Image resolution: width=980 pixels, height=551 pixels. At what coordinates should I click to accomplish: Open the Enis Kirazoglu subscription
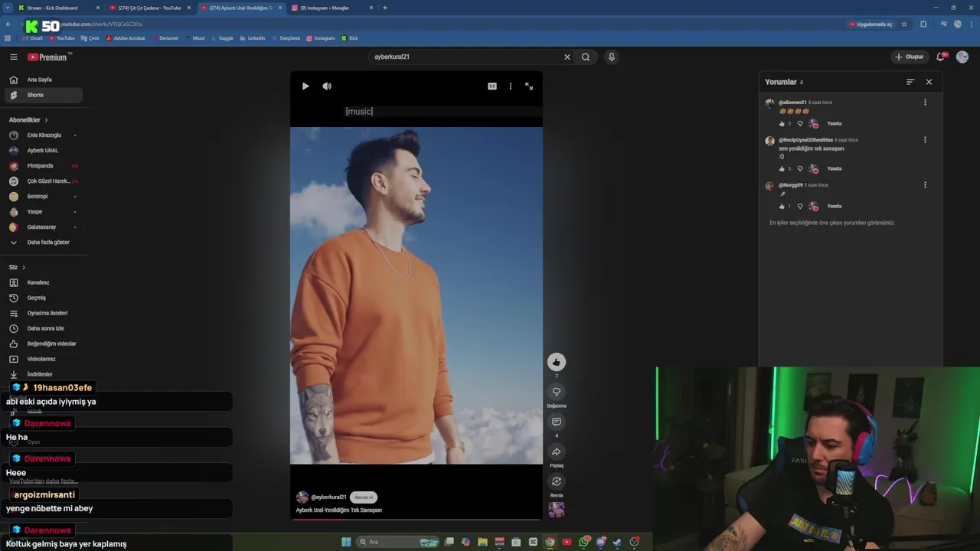click(x=43, y=135)
